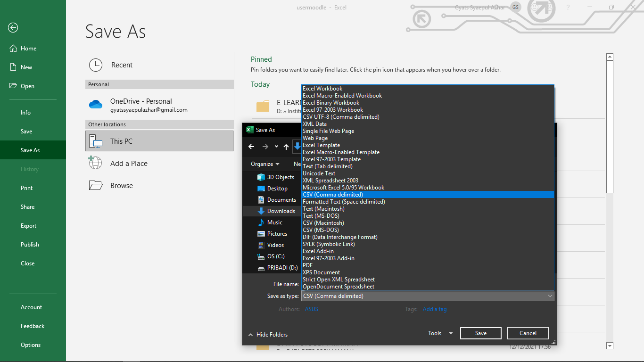Screen dimensions: 644x362
Task: Choose CSV UTF-8 (Comma delimited) type
Action: coord(428,117)
